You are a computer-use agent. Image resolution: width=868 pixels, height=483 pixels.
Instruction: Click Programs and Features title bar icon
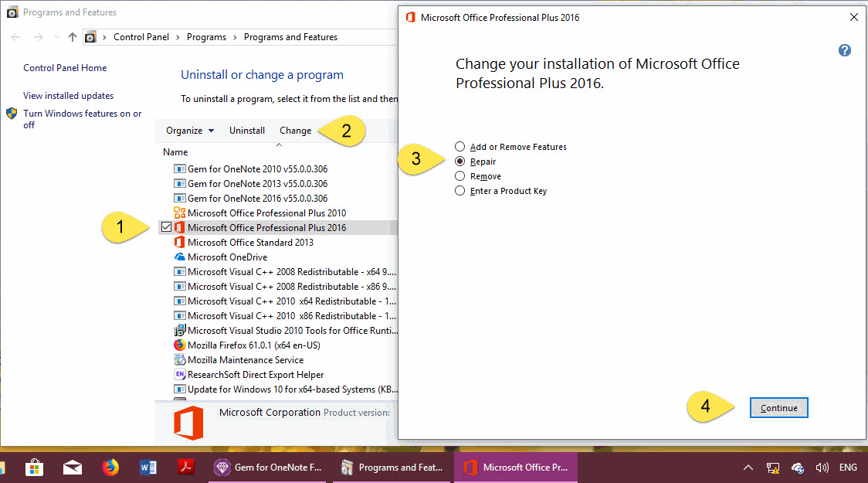12,12
